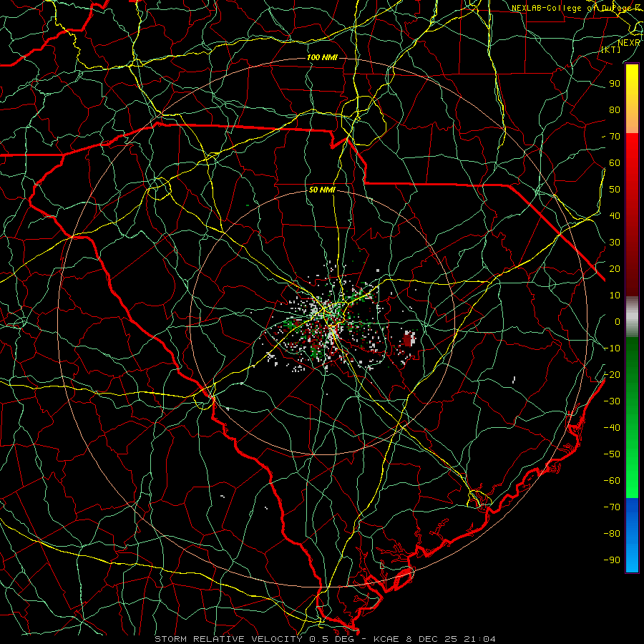This screenshot has height=644, width=644.
Task: Click the 90 value on velocity scale
Action: click(615, 84)
